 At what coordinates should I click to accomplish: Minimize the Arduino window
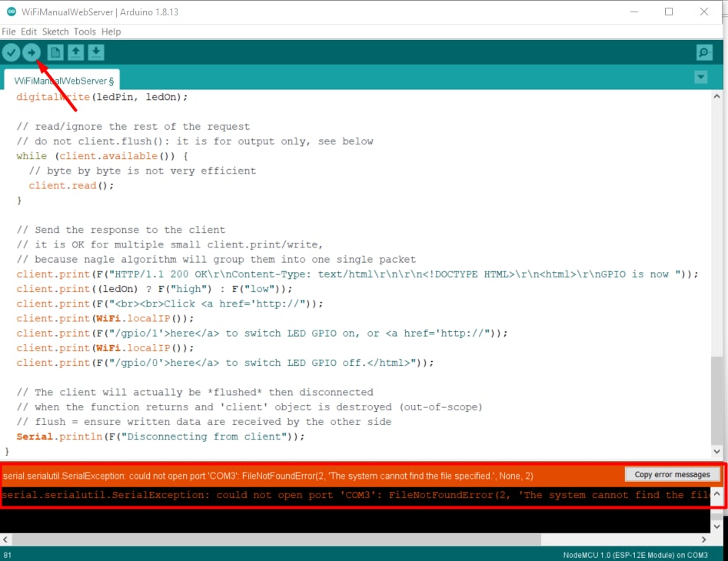tap(633, 12)
